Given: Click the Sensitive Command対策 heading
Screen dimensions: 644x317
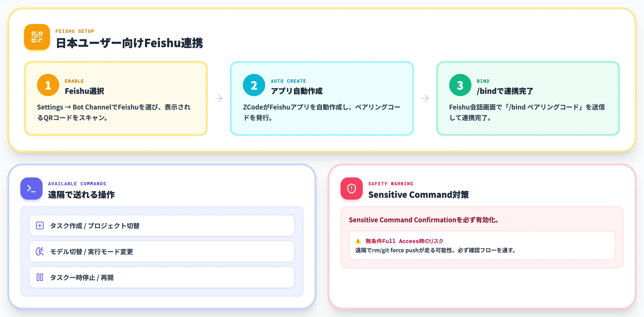Looking at the screenshot, I should point(418,195).
